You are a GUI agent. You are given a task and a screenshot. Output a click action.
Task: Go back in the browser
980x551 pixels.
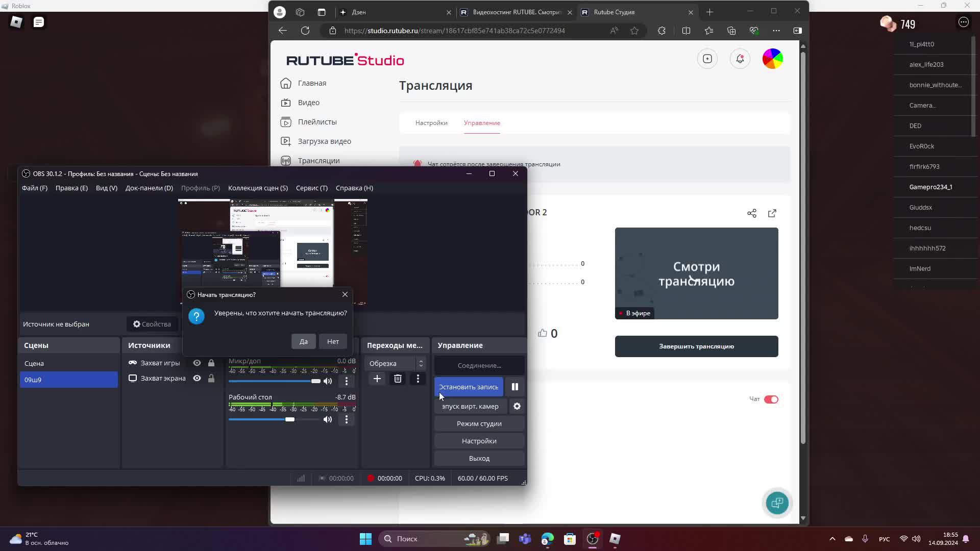(283, 31)
